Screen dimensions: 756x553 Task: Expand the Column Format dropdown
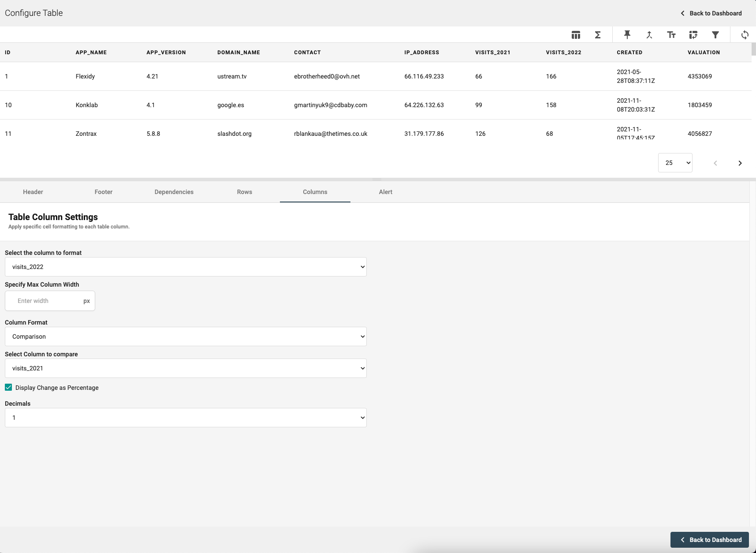186,336
